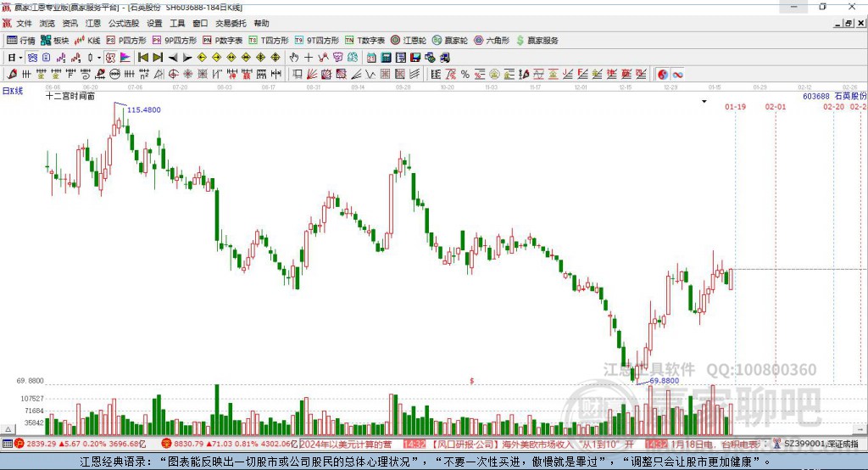Switch to the K线 candlestick chart

[x=87, y=41]
